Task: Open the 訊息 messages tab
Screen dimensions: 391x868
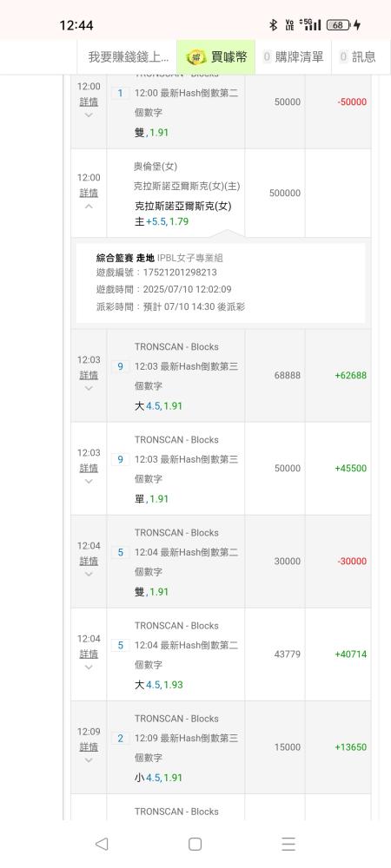Action: point(358,56)
